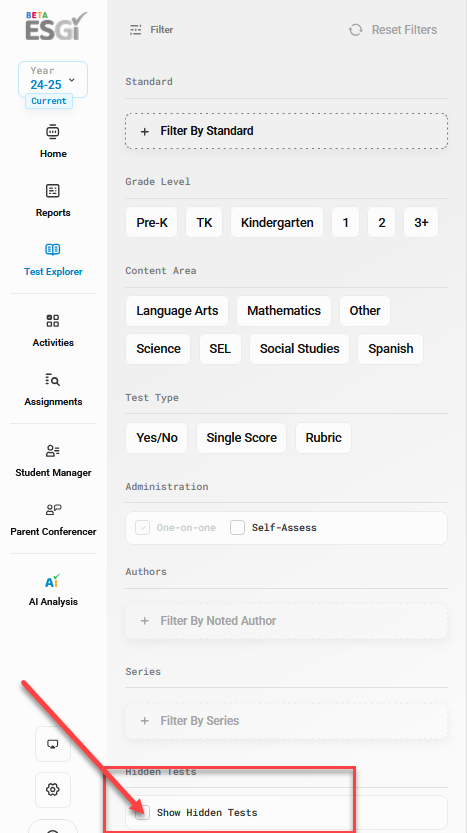Click the screen cast icon button
Image resolution: width=467 pixels, height=833 pixels.
[x=53, y=744]
